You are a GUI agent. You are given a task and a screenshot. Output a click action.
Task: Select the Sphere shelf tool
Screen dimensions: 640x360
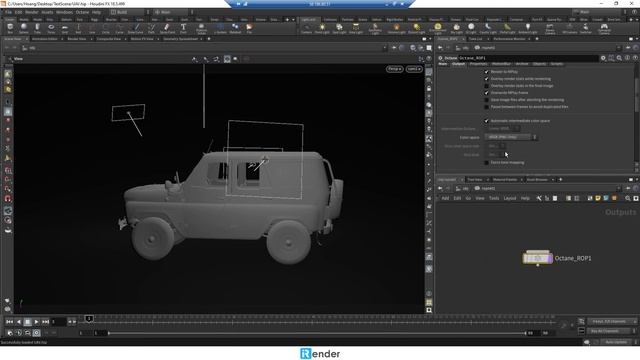(x=24, y=28)
